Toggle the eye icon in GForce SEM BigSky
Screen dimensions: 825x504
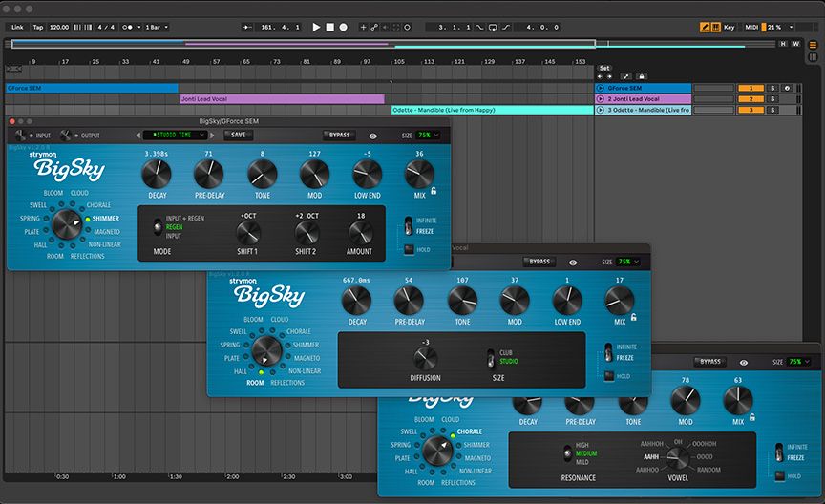tap(373, 136)
